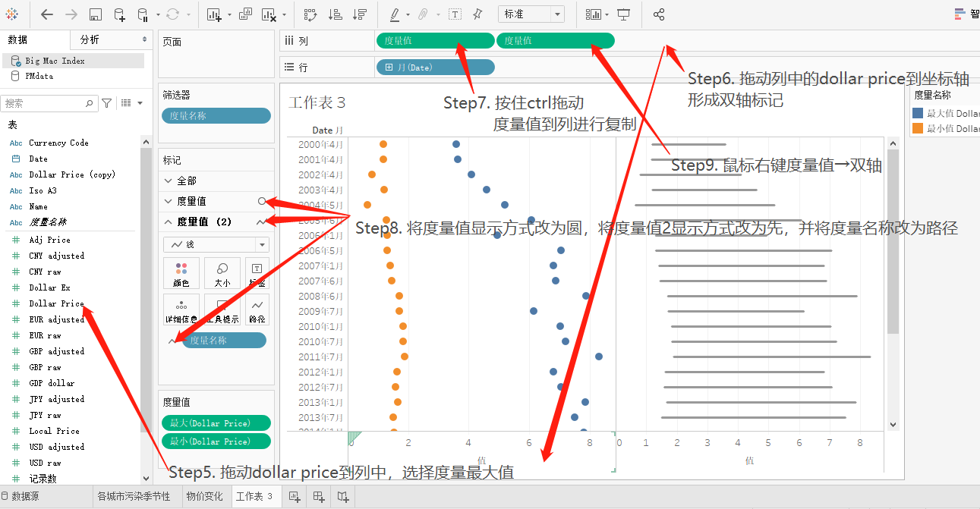
Task: Click the undo back arrow
Action: (47, 14)
